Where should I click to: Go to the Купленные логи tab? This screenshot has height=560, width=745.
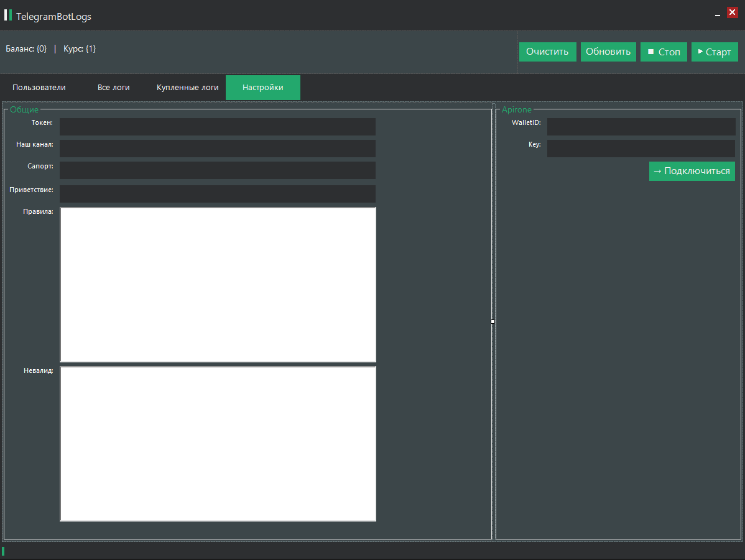[188, 88]
